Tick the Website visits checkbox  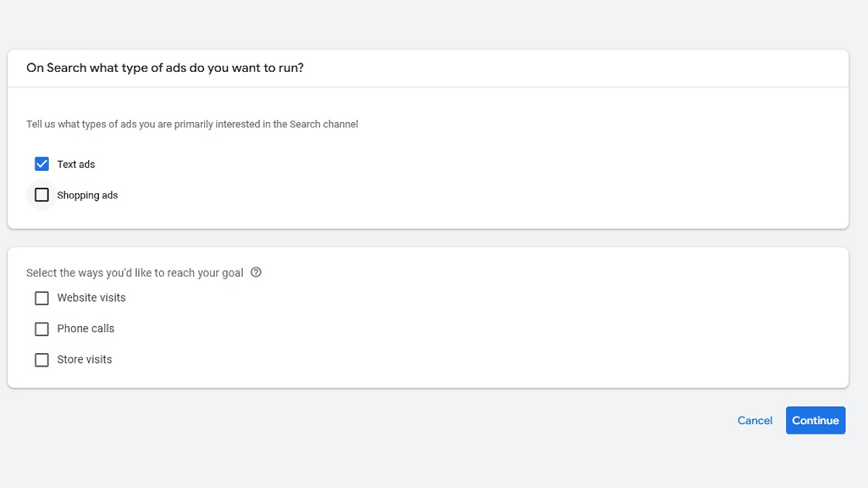click(x=42, y=298)
